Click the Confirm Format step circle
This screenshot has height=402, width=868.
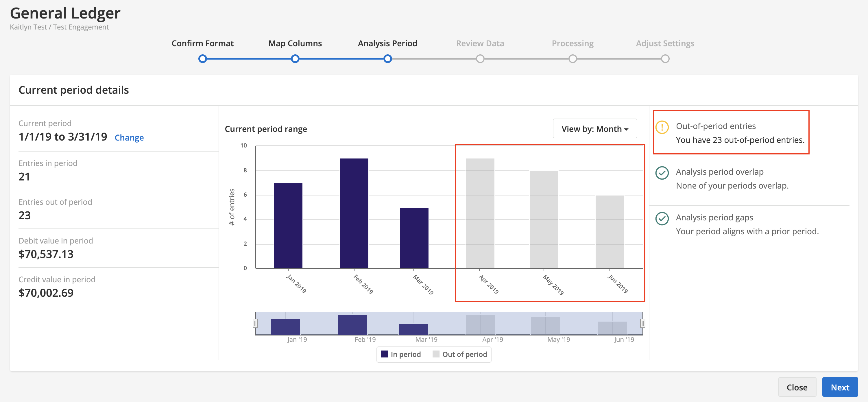[202, 59]
